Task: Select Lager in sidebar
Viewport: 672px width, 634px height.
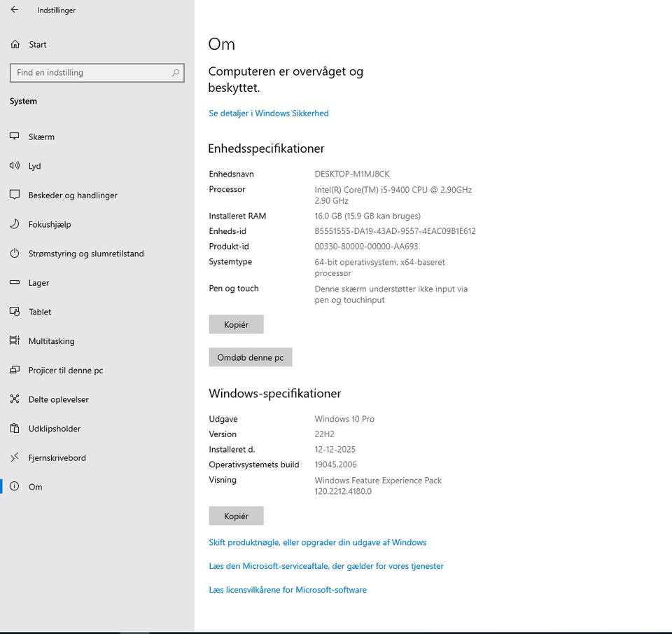Action: coord(97,283)
